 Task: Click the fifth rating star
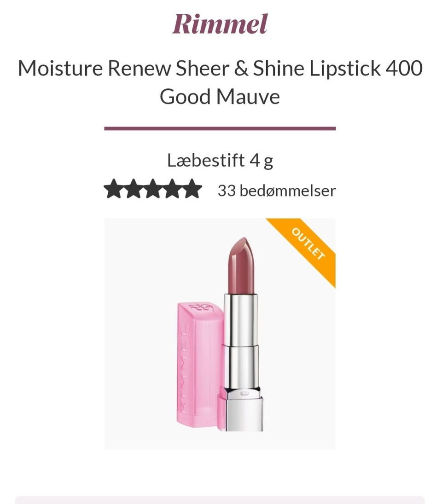click(x=192, y=189)
